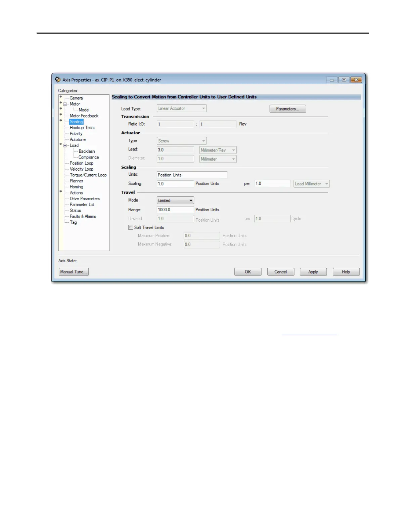Open the Load Millimeter scaling dropdown
This screenshot has height=532, width=411.
click(x=312, y=184)
